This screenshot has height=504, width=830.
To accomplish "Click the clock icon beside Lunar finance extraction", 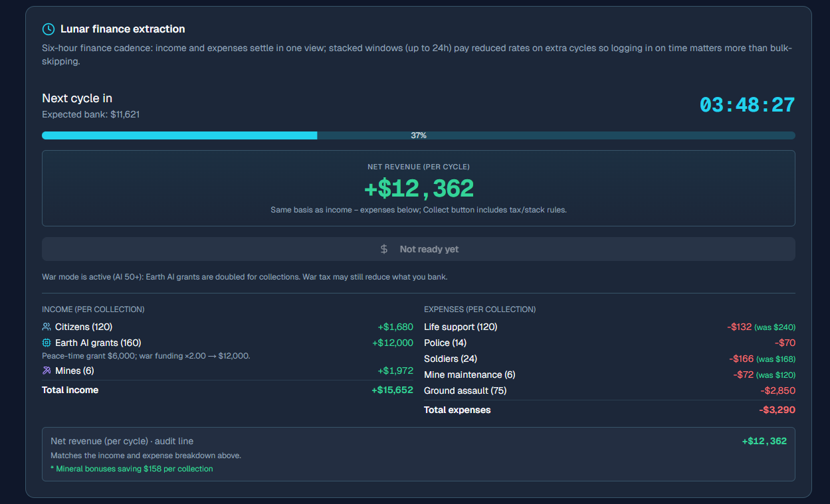I will pyautogui.click(x=48, y=29).
